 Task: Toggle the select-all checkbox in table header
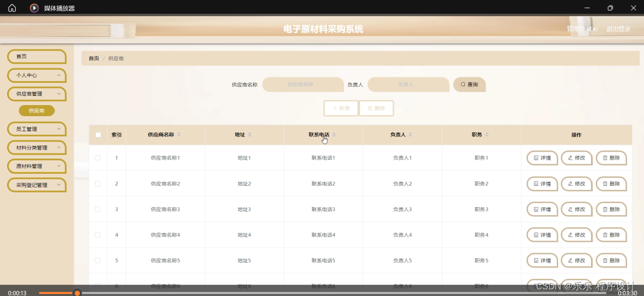(98, 134)
